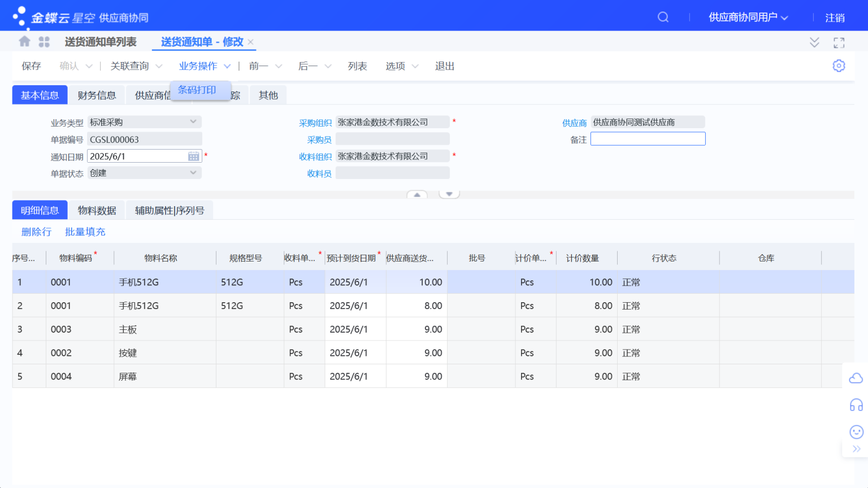Click the 批量填充 link above the grid
The width and height of the screenshot is (868, 488).
pos(85,232)
